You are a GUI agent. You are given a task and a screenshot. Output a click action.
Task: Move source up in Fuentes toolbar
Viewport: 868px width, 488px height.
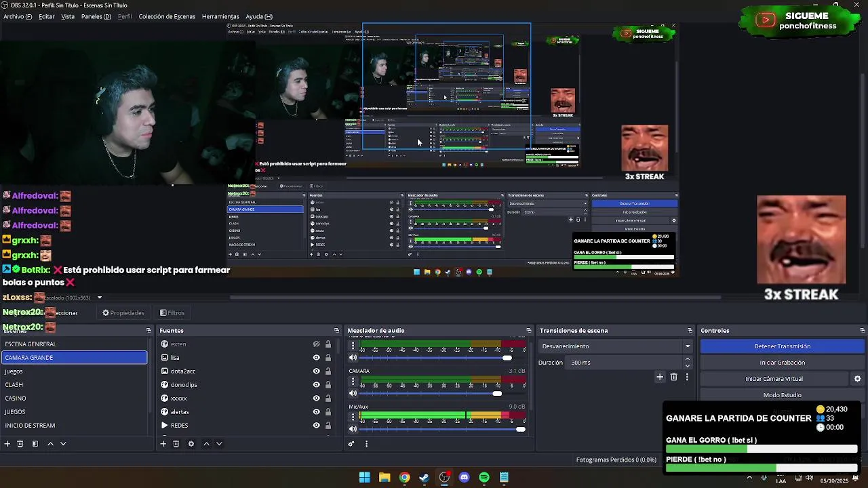(x=206, y=444)
